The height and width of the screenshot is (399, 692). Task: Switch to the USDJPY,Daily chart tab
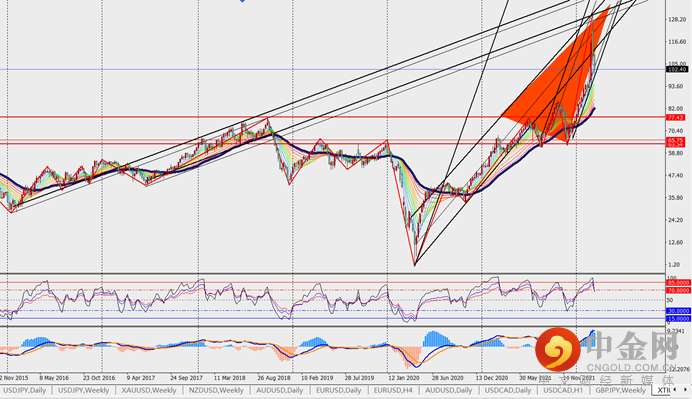pos(24,391)
